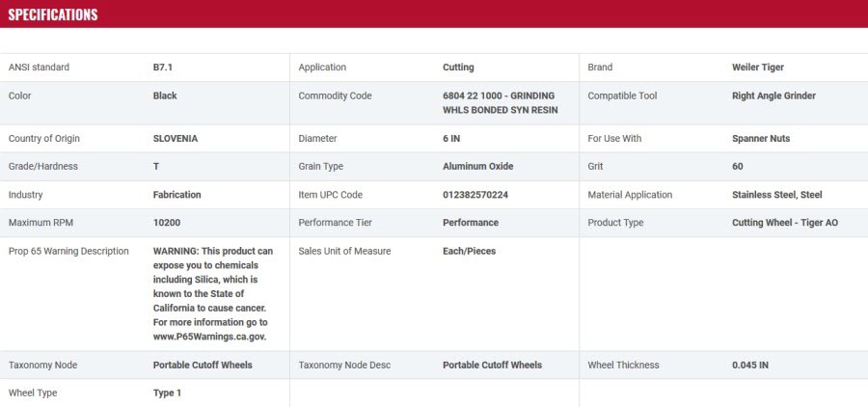Click the 'SLOVENIA' value
The height and width of the screenshot is (407, 868).
tap(175, 139)
